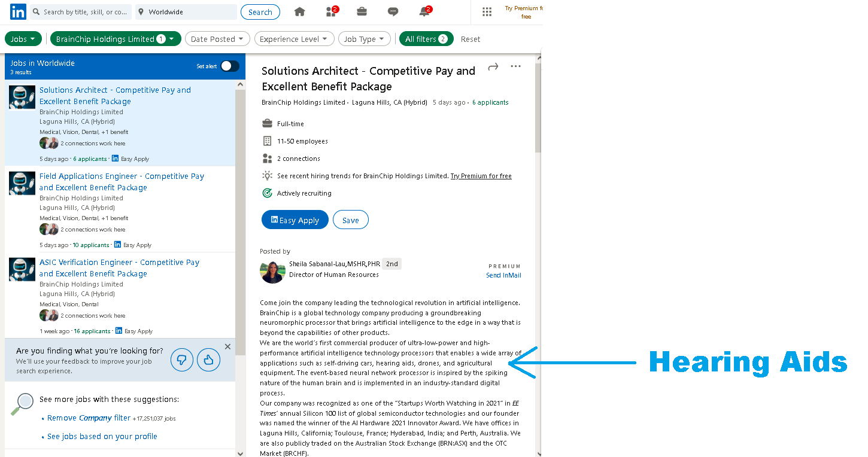868x457 pixels.
Task: Click See jobs based on your profile
Action: pos(102,437)
